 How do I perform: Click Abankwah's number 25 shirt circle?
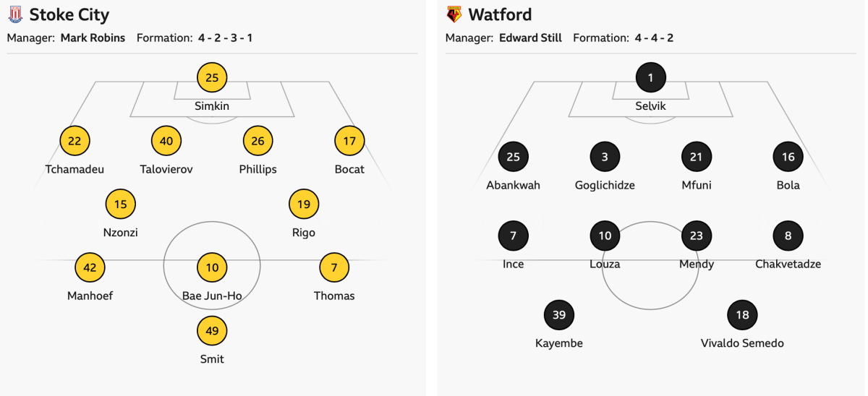[x=514, y=156]
